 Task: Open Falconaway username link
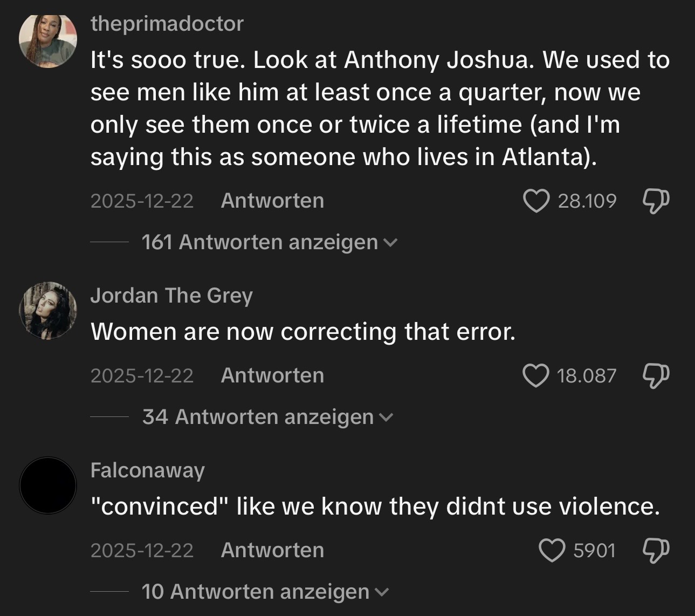click(x=148, y=470)
